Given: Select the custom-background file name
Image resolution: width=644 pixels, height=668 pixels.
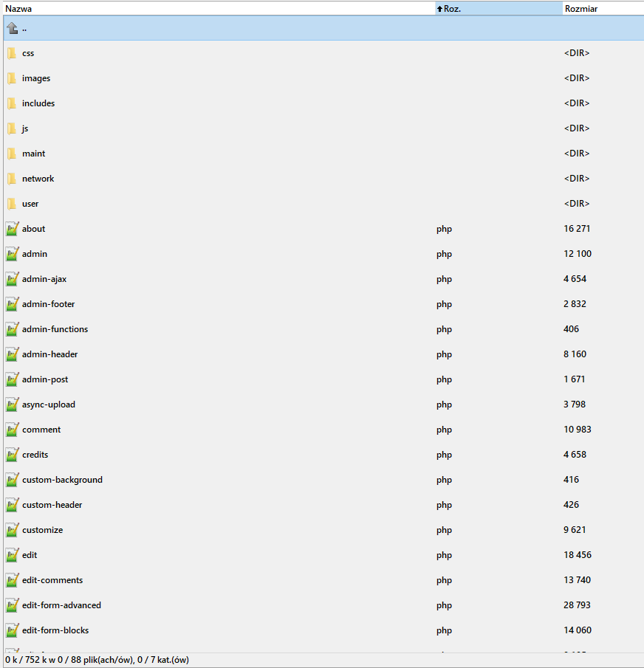Looking at the screenshot, I should (62, 480).
